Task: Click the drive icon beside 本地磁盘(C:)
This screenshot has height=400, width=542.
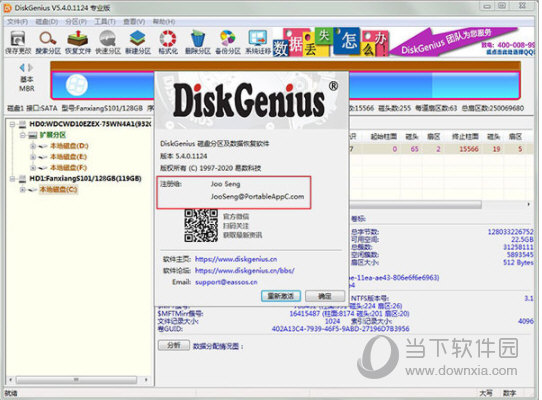Action: [x=32, y=189]
